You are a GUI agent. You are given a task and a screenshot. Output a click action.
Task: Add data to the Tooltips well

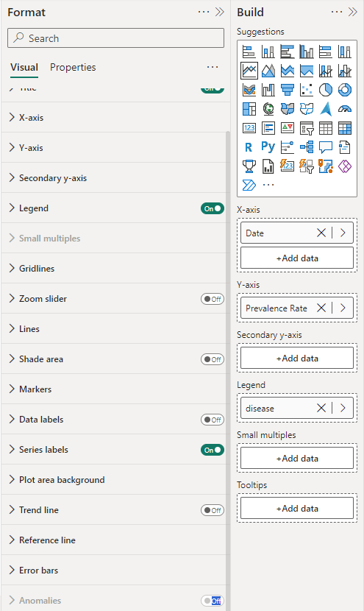(297, 508)
